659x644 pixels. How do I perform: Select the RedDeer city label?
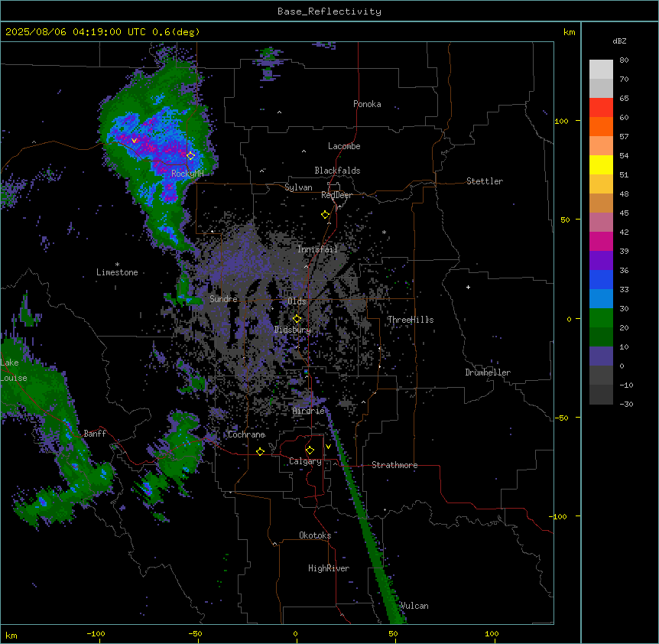336,195
